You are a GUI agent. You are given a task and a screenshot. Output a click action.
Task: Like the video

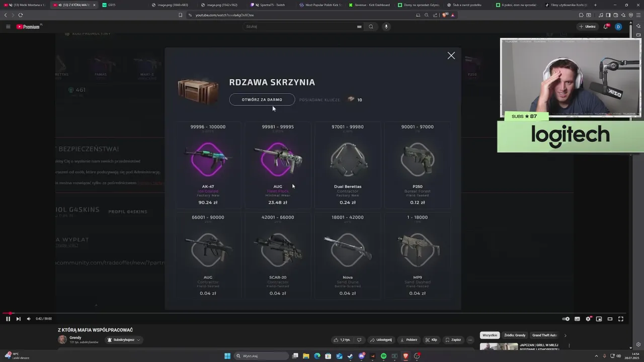coord(342,340)
